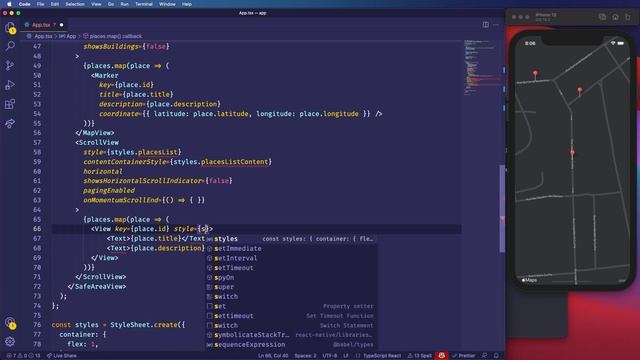Click line number 49 in gutter
This screenshot has height=360, width=640.
[37, 66]
